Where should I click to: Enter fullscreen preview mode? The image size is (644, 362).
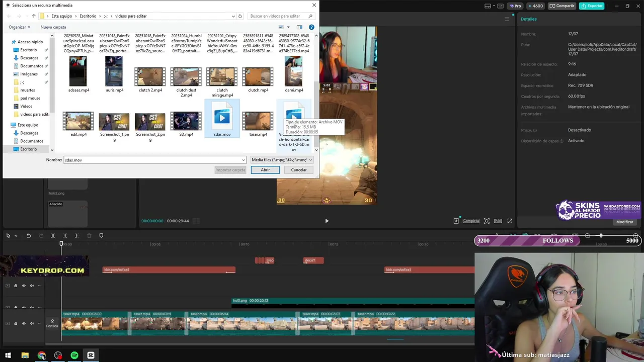click(x=510, y=221)
